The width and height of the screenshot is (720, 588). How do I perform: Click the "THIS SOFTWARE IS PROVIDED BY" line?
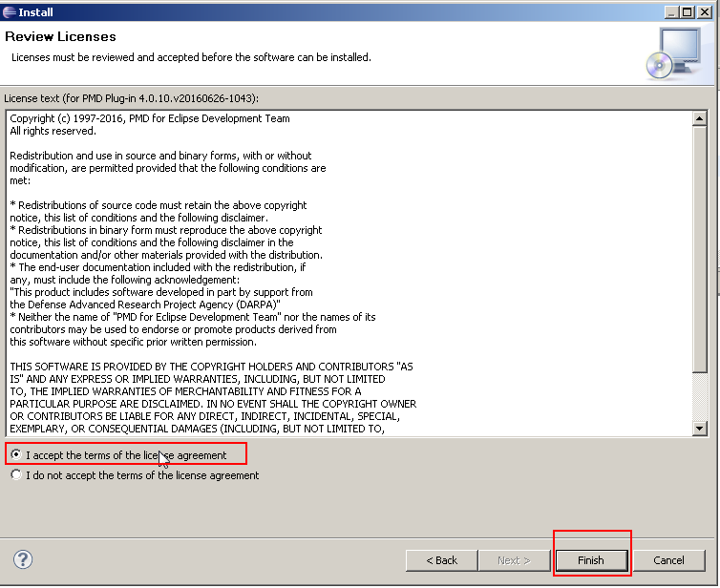tap(211, 367)
